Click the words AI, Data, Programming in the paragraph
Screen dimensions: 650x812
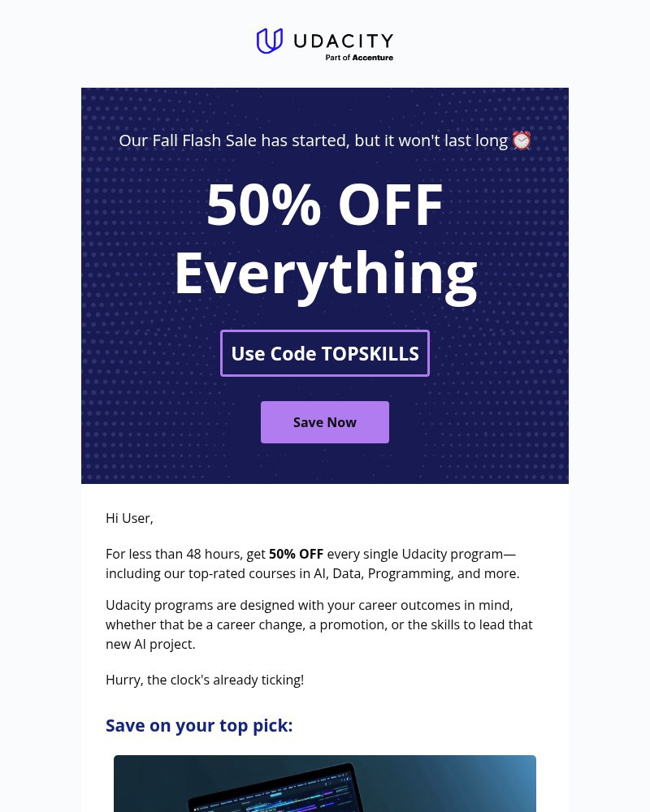coord(382,574)
